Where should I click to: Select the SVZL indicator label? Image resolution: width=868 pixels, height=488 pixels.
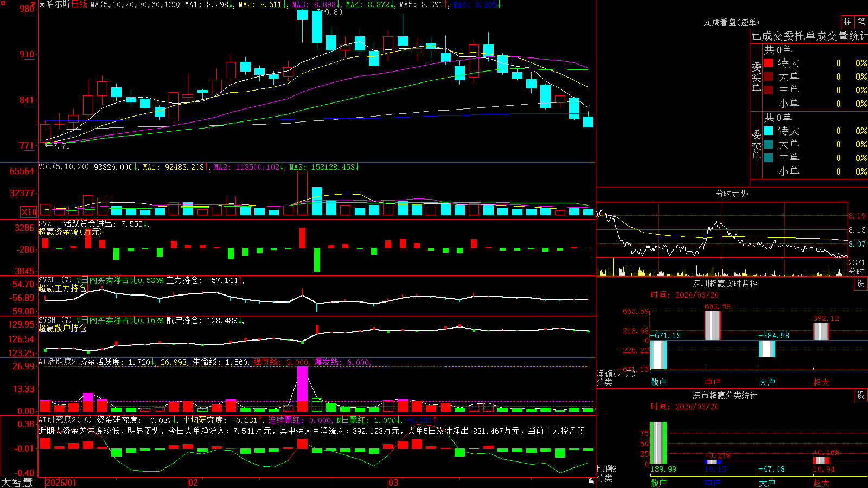click(x=47, y=280)
